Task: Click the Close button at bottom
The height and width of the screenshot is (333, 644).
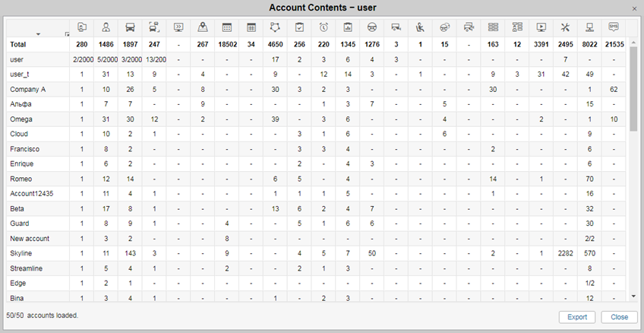Action: (x=619, y=317)
